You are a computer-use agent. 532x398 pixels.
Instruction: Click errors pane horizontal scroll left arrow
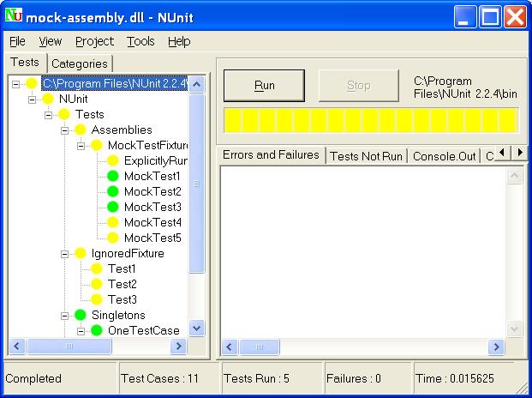[230, 347]
